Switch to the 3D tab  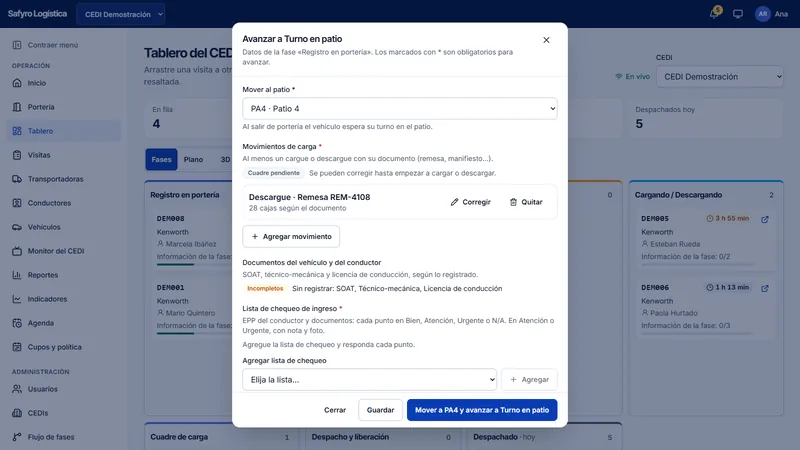[x=225, y=159]
